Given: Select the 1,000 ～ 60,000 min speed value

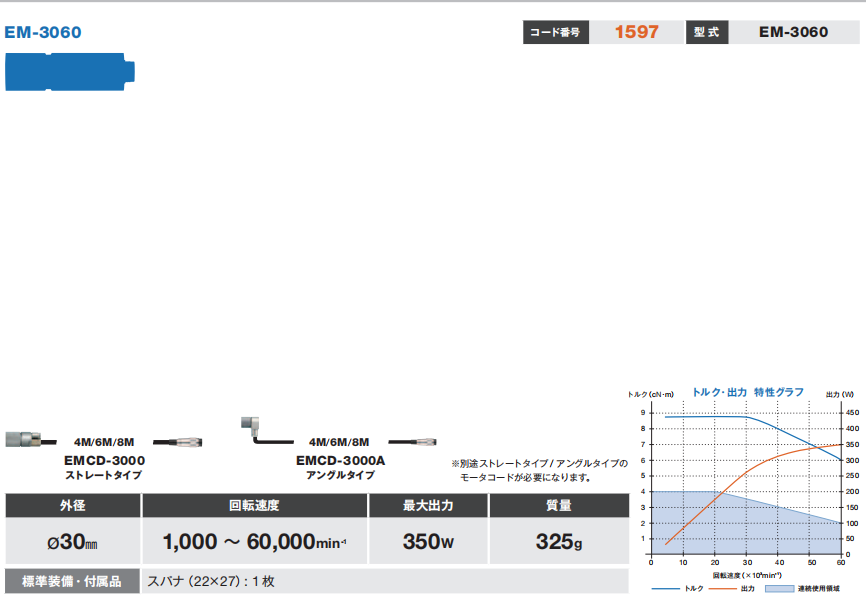Looking at the screenshot, I should (254, 542).
